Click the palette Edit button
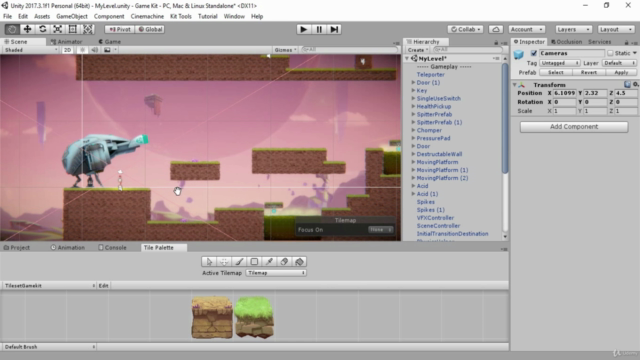The image size is (640, 360). pos(103,286)
